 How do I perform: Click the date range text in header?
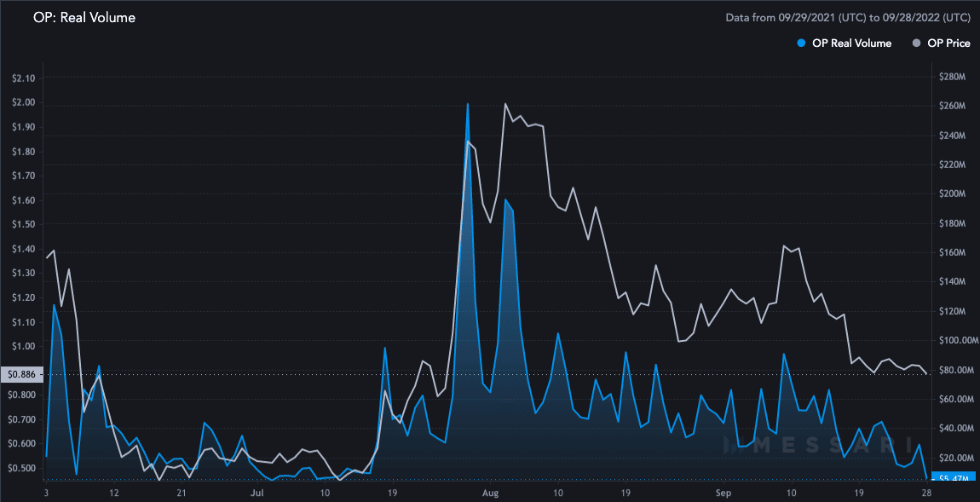847,17
